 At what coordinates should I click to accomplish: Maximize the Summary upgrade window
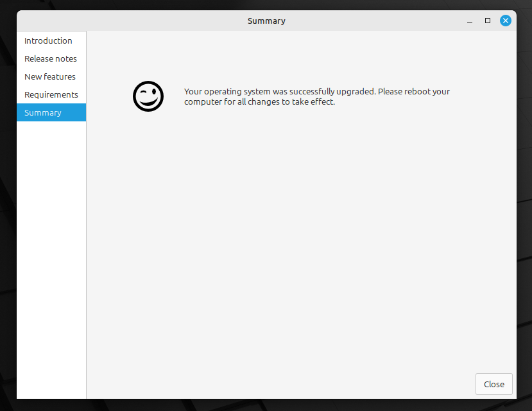488,21
